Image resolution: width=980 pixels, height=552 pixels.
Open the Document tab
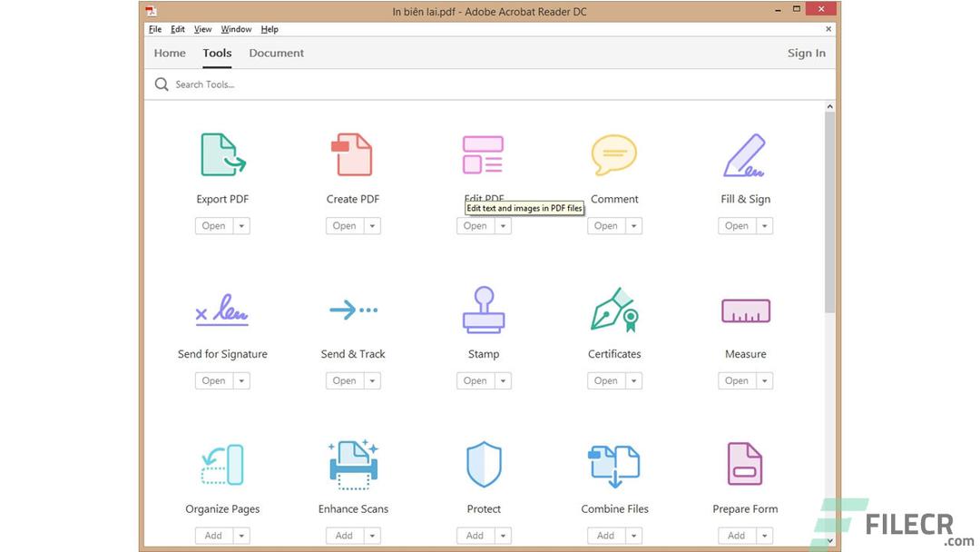[x=276, y=53]
